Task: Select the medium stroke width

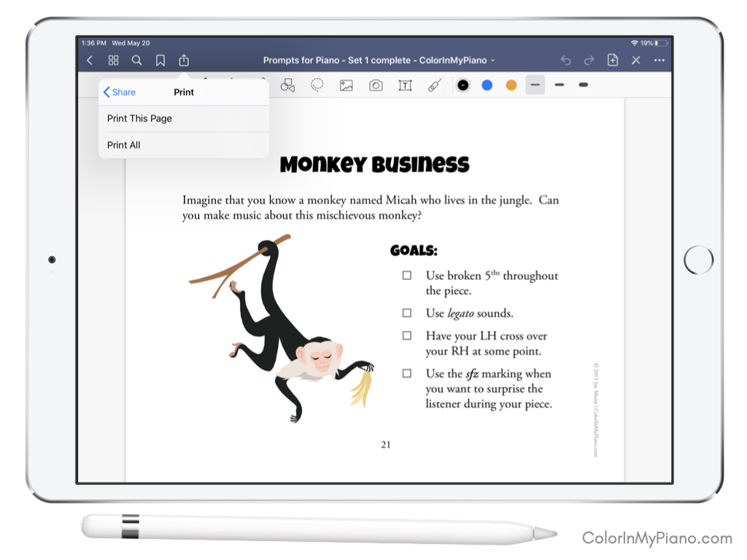Action: 560,85
